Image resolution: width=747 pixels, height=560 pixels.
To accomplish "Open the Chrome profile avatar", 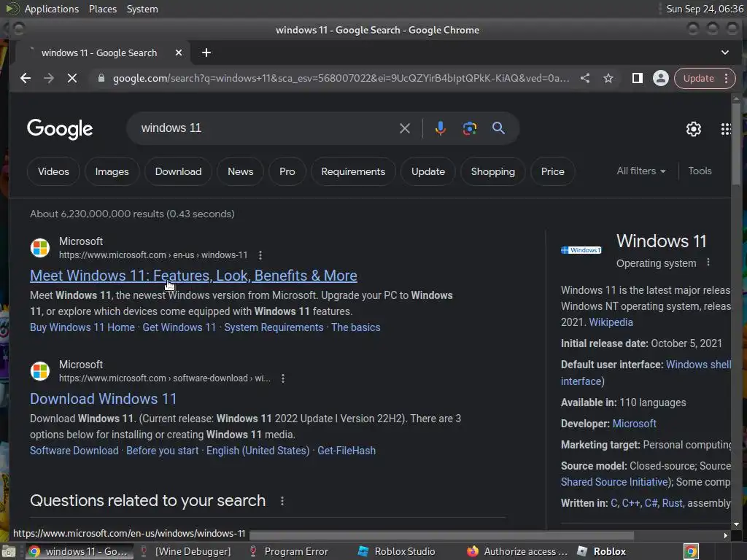I will [660, 78].
